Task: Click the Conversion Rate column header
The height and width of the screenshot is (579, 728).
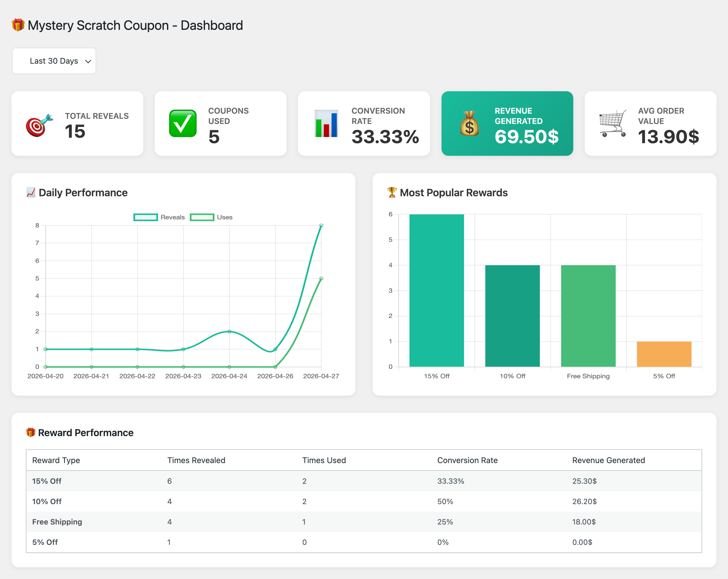Action: [x=468, y=460]
